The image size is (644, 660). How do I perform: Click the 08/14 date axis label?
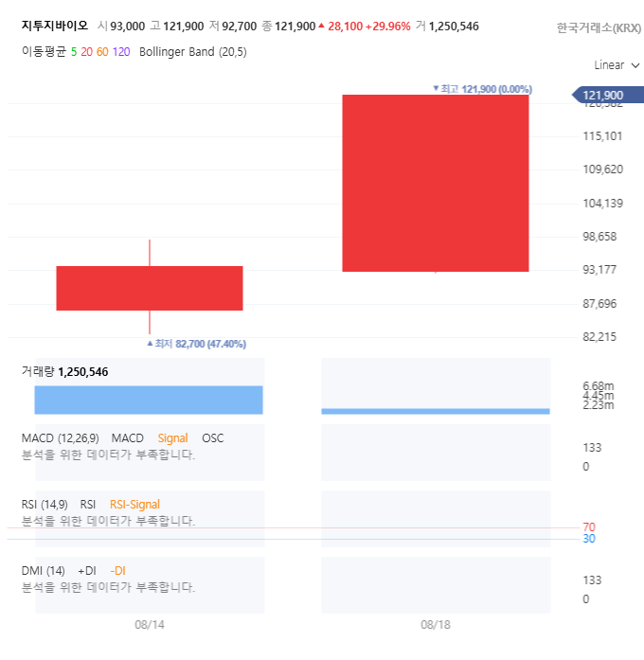150,625
